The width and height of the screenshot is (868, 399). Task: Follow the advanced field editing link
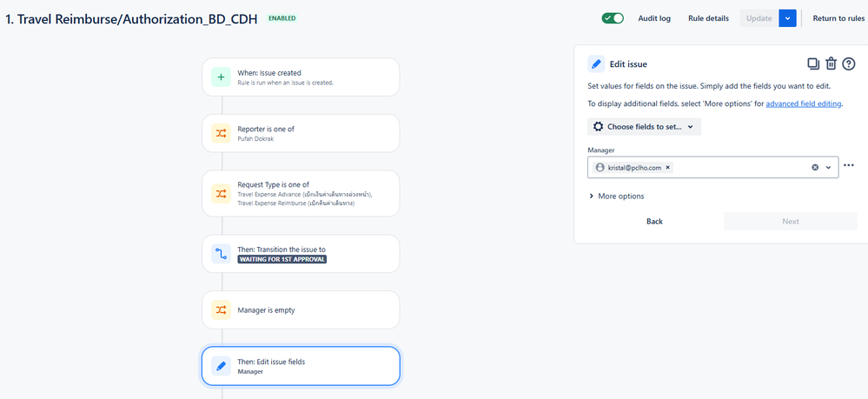(804, 103)
